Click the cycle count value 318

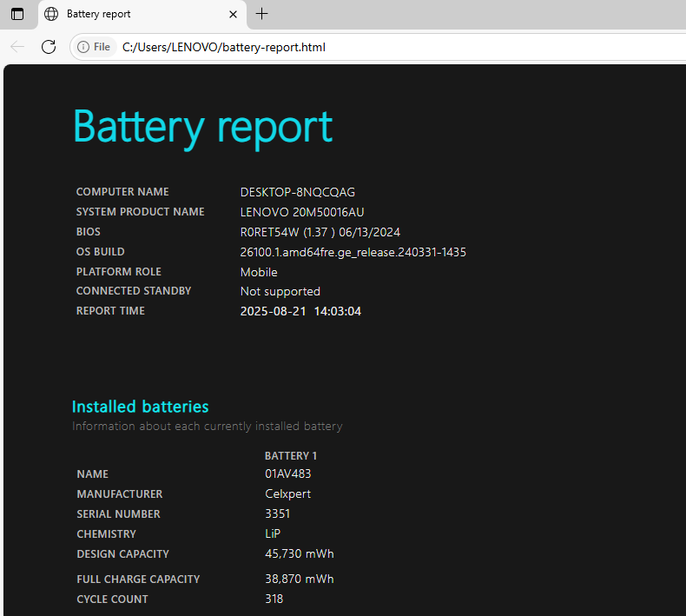tap(274, 599)
